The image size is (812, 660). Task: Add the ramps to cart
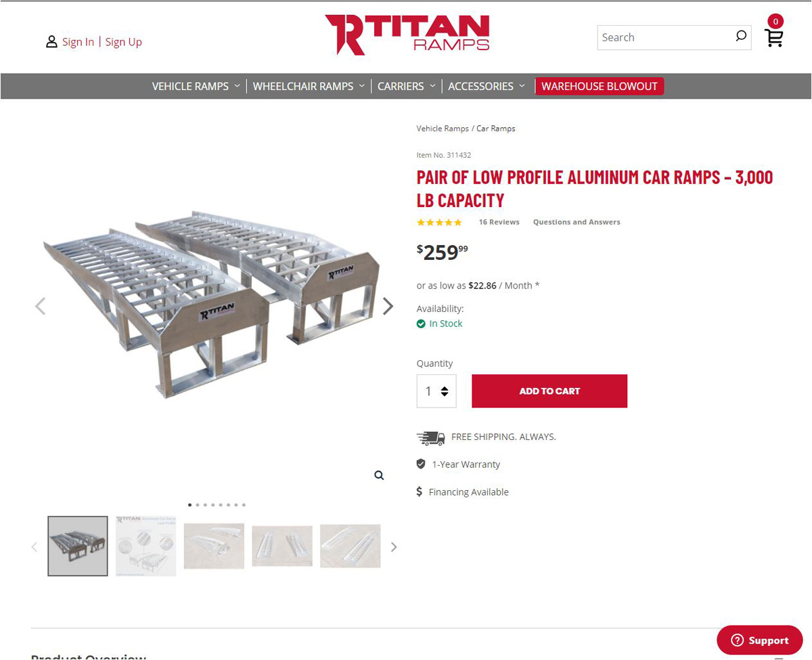click(x=549, y=391)
